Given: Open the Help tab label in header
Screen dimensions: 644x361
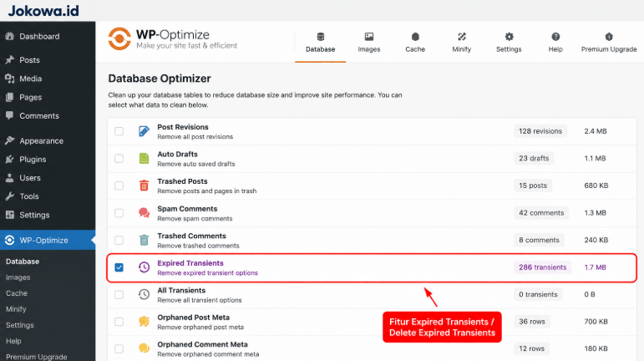Looking at the screenshot, I should tap(555, 49).
